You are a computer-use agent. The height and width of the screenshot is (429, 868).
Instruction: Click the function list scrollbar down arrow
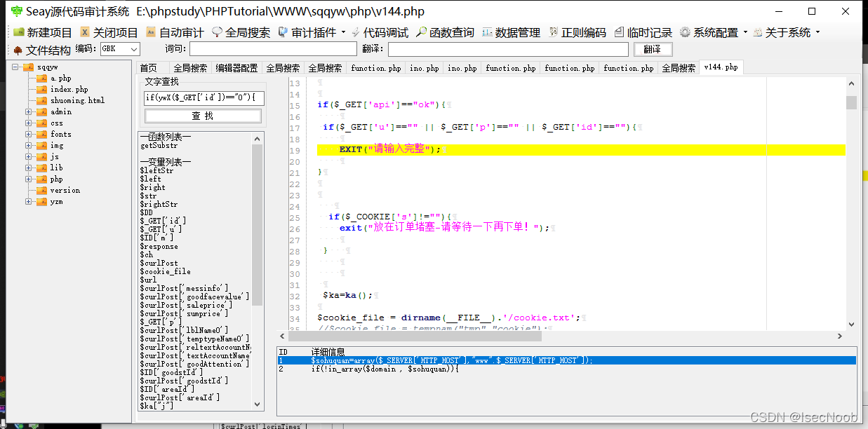tap(257, 404)
